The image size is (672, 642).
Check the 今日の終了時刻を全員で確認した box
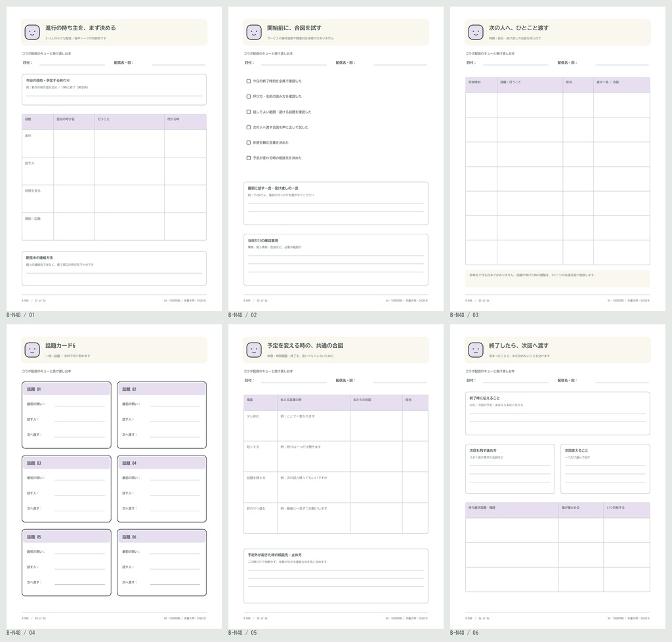click(249, 81)
